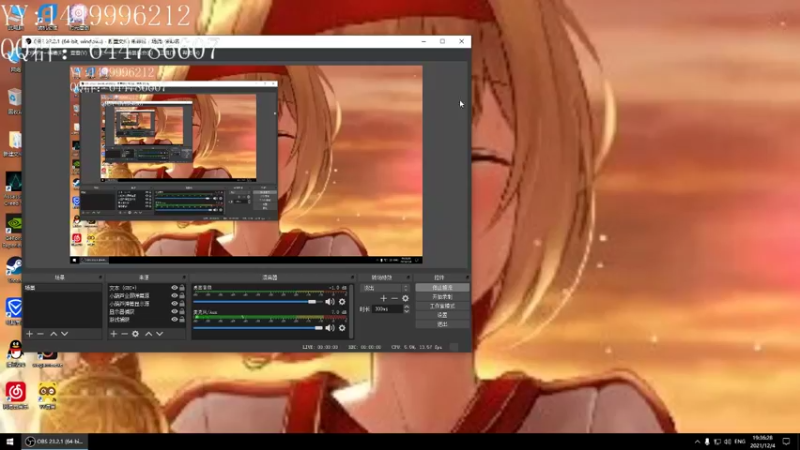Open the YY raccoon desktop icon

47,395
